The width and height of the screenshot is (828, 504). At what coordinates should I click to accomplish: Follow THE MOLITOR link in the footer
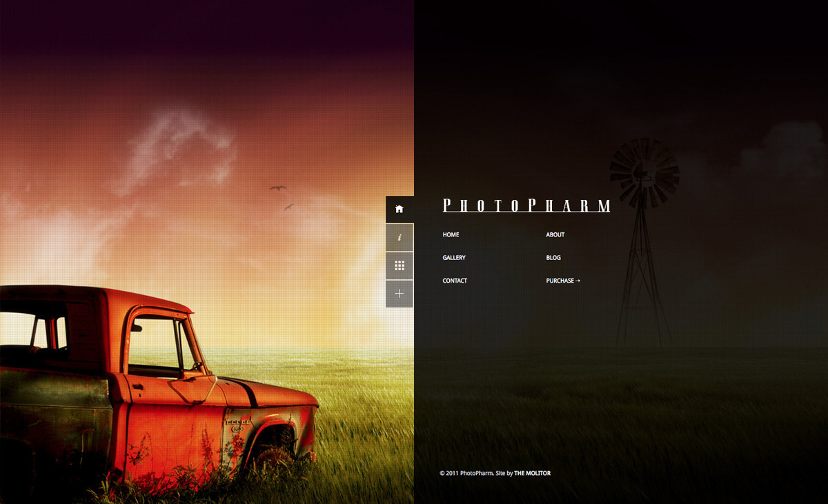coord(532,474)
